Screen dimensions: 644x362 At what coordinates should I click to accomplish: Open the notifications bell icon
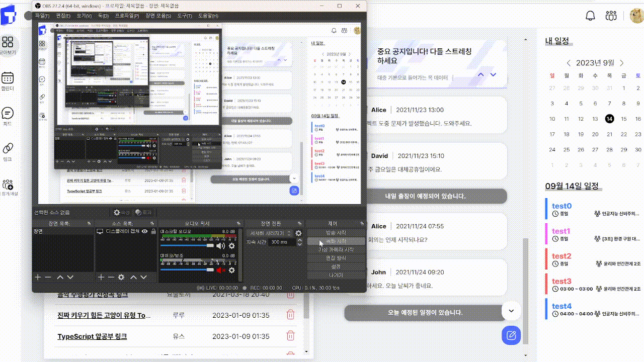[x=591, y=16]
